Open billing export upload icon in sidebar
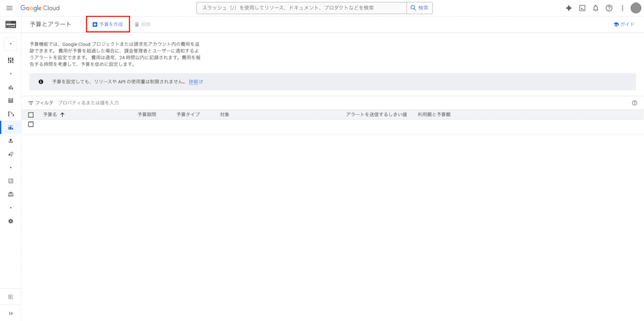Viewport: 644px width, 321px height. [11, 141]
